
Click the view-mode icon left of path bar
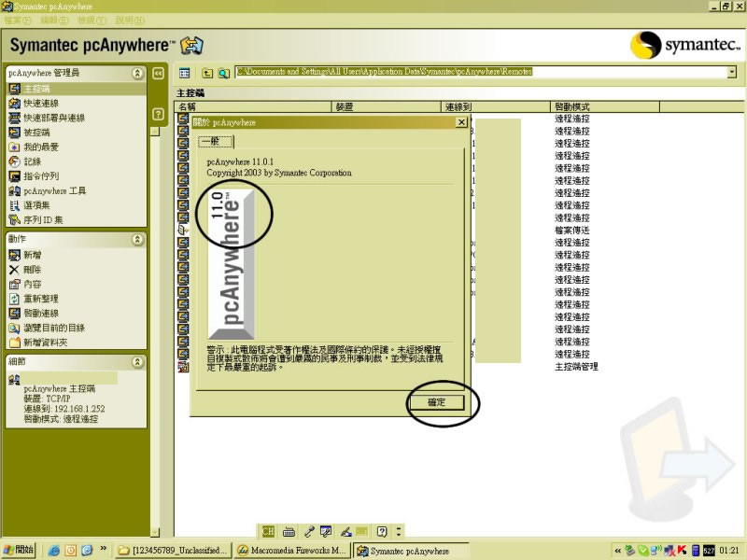point(184,73)
